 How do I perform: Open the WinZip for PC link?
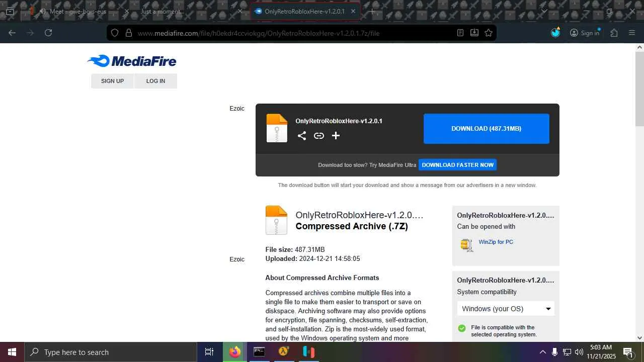[x=496, y=242]
